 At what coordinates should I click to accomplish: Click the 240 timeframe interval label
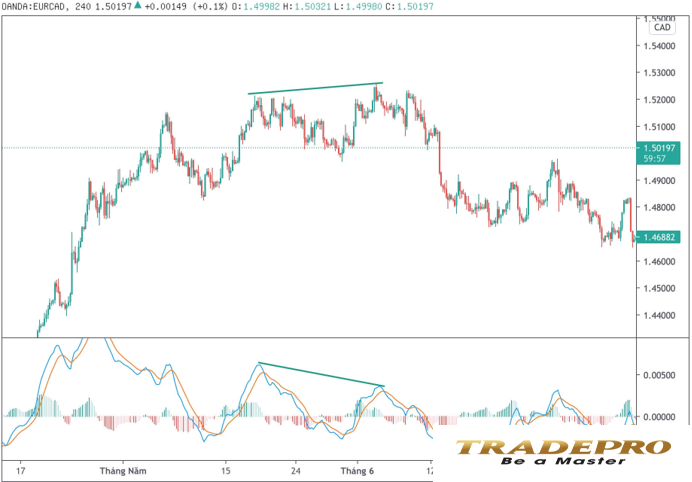point(83,7)
